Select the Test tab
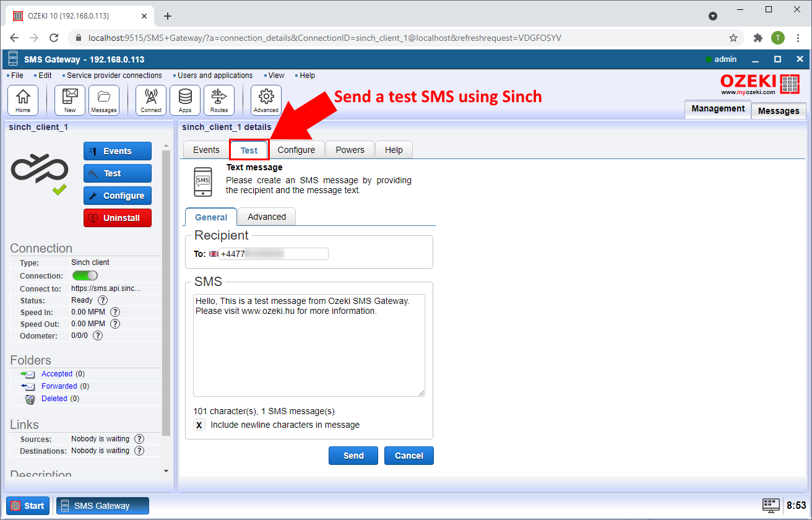Screen dimensions: 812x520 click(x=249, y=150)
